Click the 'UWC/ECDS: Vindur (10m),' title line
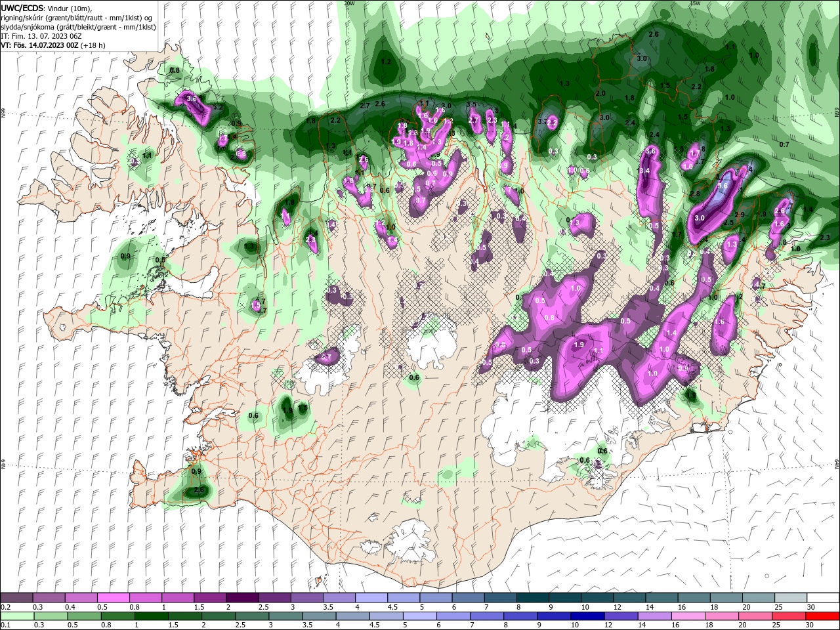This screenshot has width=840, height=630. click(47, 8)
